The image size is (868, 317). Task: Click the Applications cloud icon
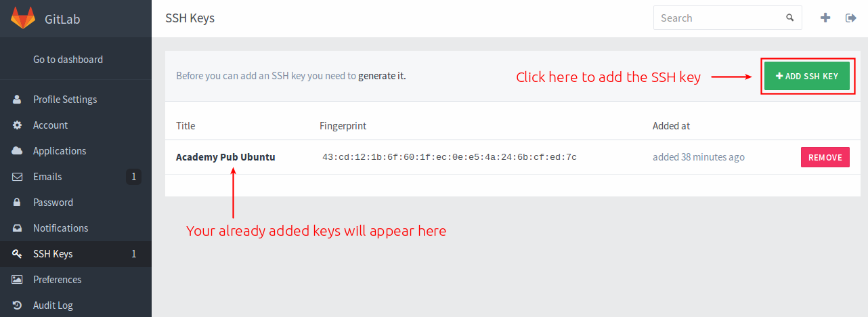[18, 151]
